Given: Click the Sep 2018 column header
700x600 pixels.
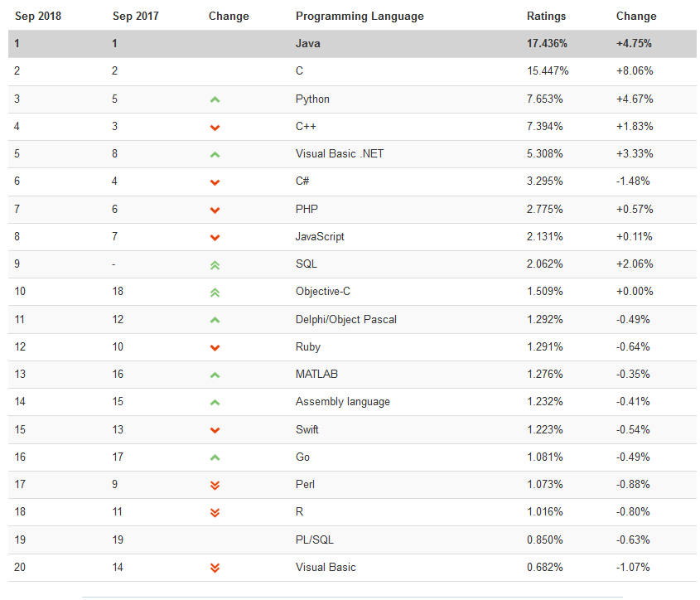Looking at the screenshot, I should pos(38,16).
